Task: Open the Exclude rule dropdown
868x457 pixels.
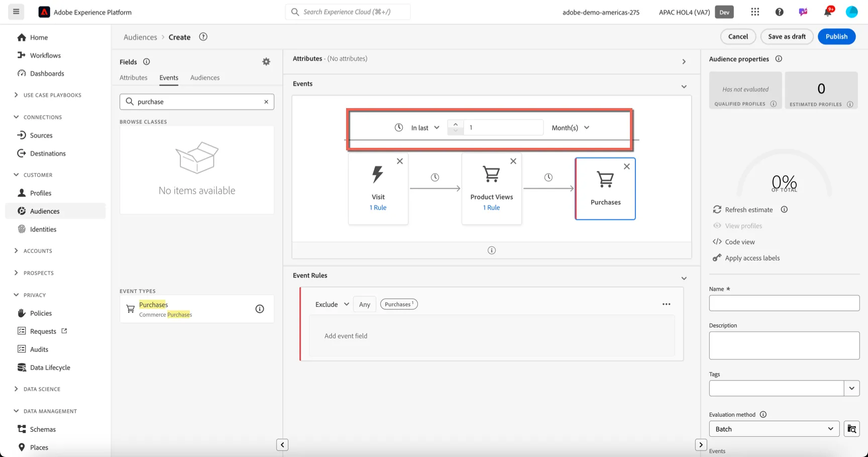Action: pyautogui.click(x=332, y=304)
